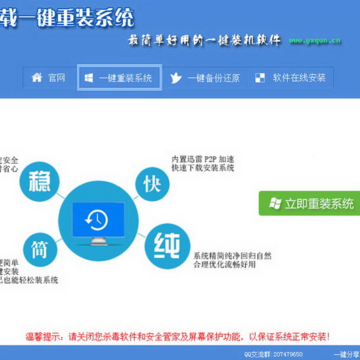Click the house icon beside 官网
Viewport: 360px width, 360px height.
37,78
